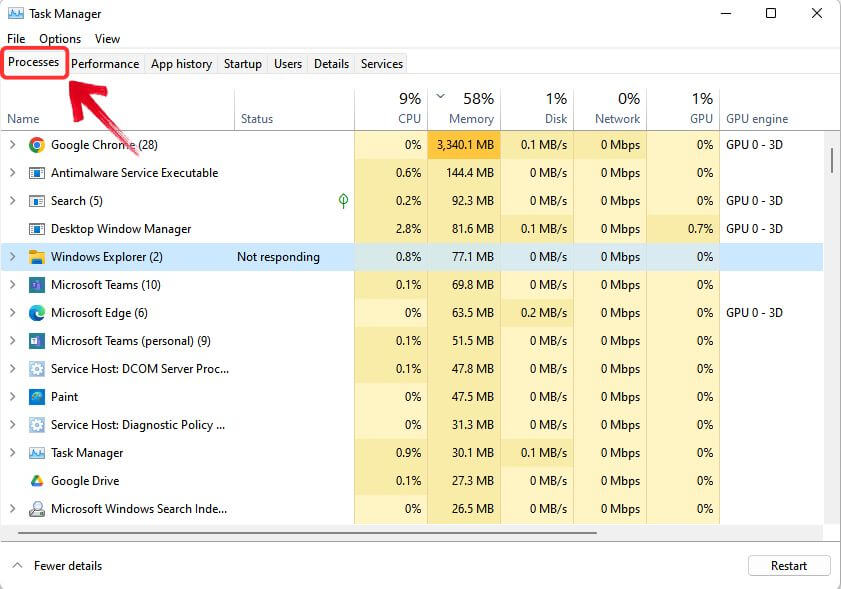The image size is (841, 589).
Task: Expand the Windows Explorer process group
Action: (13, 257)
